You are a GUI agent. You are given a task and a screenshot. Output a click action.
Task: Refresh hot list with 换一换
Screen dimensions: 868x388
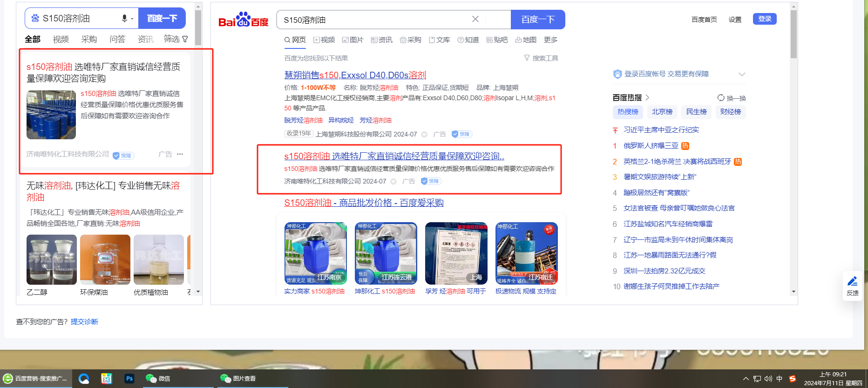(x=732, y=98)
